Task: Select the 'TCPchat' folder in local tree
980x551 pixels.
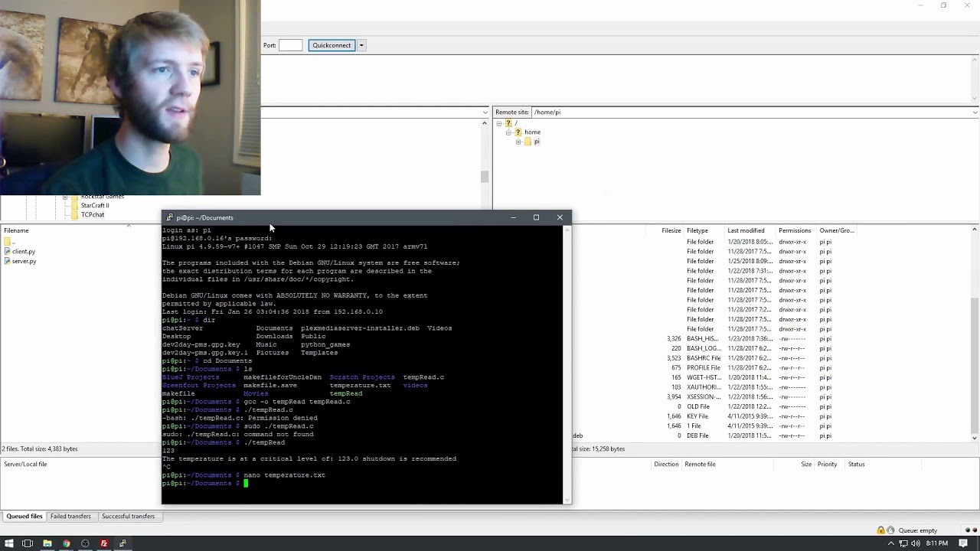Action: [93, 214]
